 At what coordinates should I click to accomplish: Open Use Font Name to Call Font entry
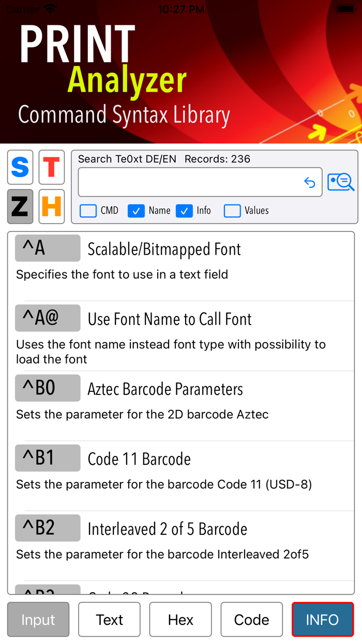tap(170, 319)
